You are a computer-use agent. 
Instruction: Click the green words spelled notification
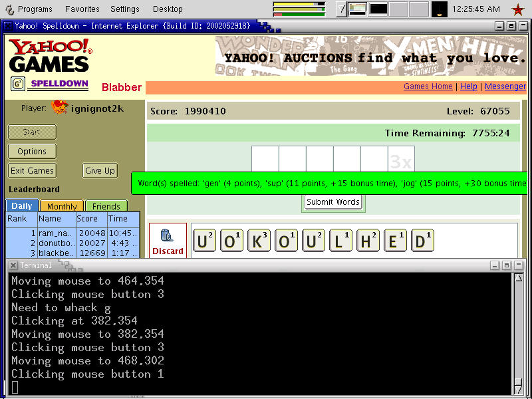pos(329,184)
